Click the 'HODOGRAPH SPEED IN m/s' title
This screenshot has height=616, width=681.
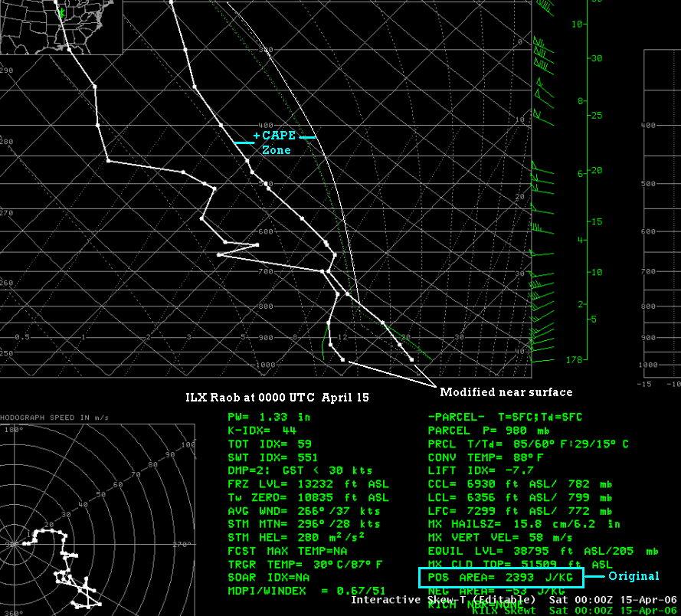click(54, 418)
